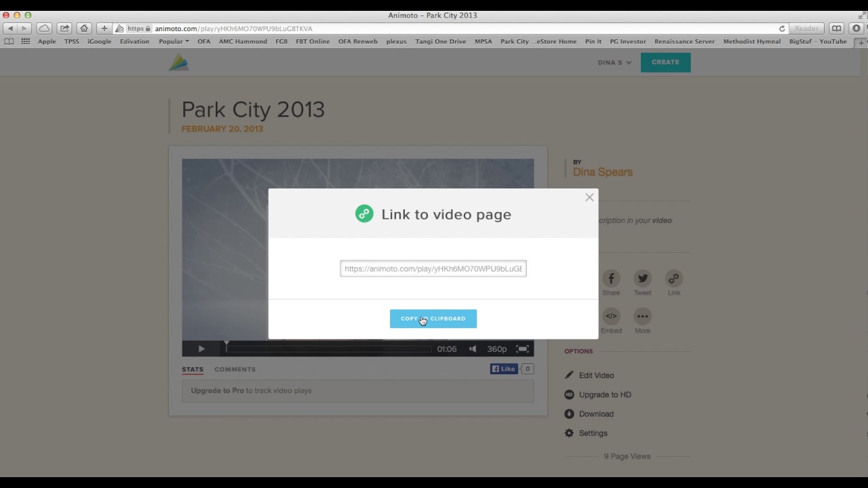
Task: Click the Create button
Action: point(665,62)
